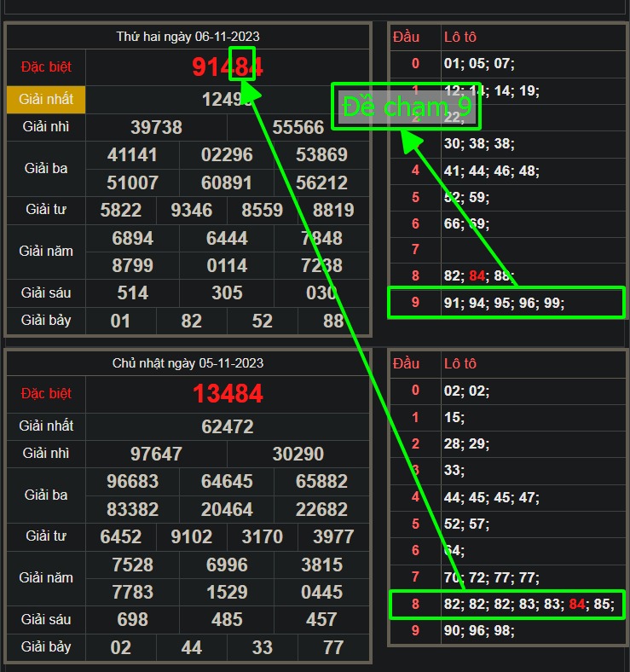Click Giải tư number 3170

262,536
